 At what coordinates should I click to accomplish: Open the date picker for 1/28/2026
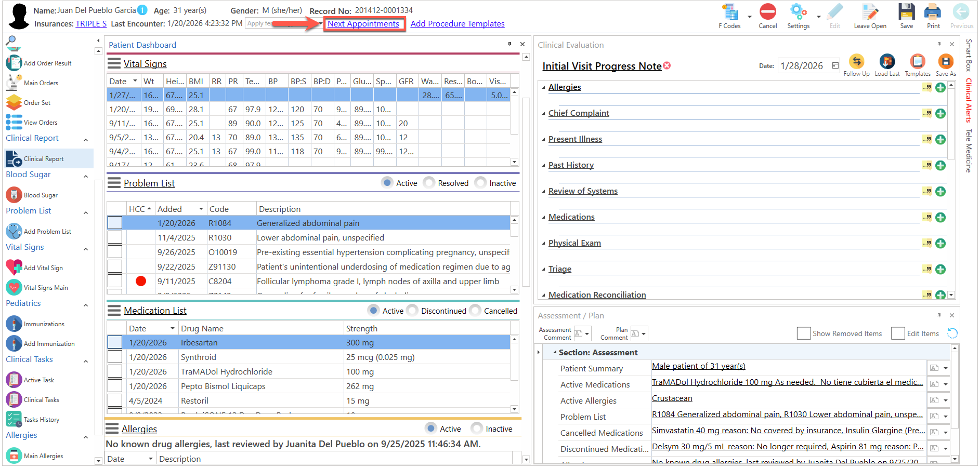coord(835,65)
